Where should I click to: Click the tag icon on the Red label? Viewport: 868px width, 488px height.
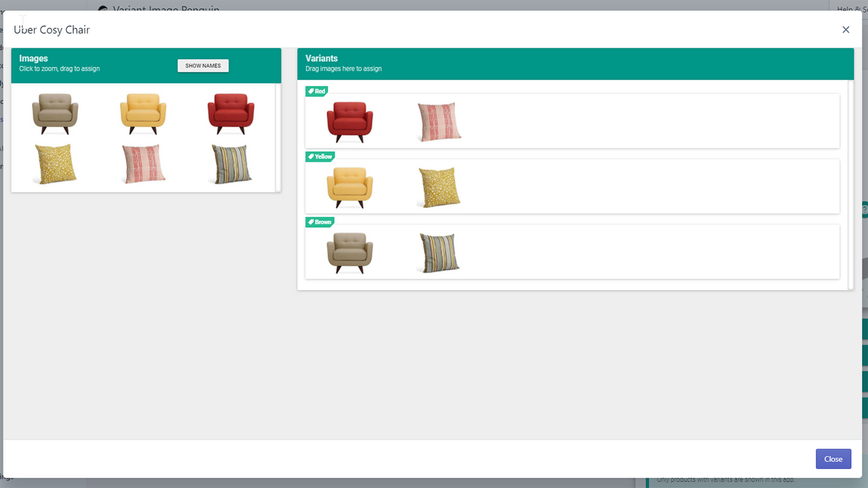click(x=310, y=91)
